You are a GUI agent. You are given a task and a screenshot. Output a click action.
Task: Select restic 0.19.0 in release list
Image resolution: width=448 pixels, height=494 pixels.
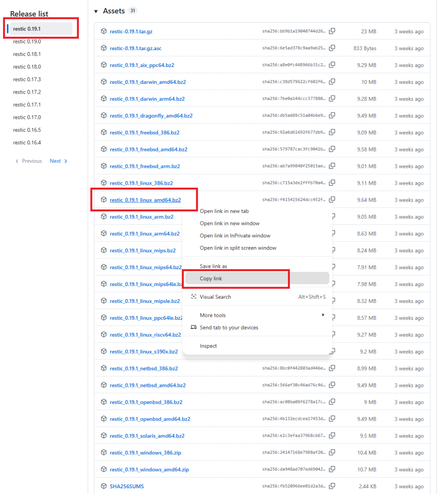pos(27,41)
